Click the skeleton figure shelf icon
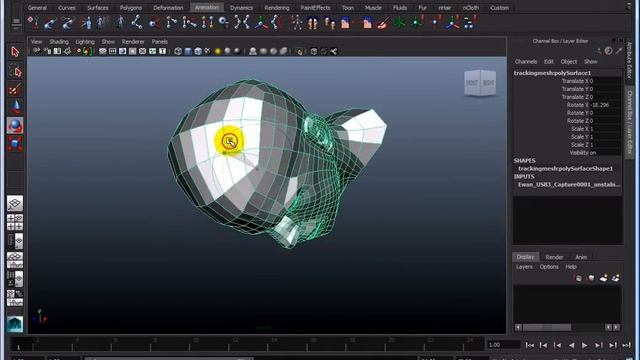The width and height of the screenshot is (640, 360). tap(296, 22)
